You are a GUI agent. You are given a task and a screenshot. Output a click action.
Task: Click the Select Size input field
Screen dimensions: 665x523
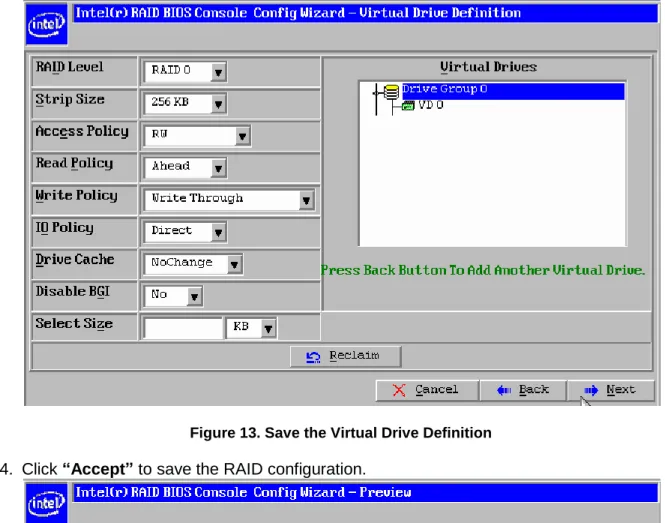183,328
